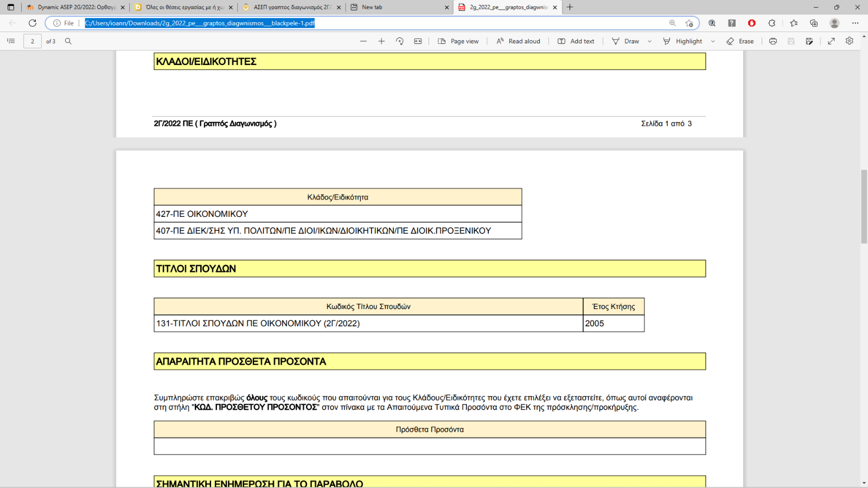
Task: Select the Highlight tool
Action: (x=682, y=41)
